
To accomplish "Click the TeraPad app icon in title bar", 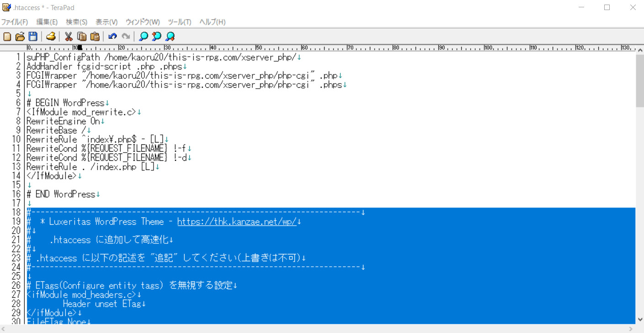I will pos(6,7).
